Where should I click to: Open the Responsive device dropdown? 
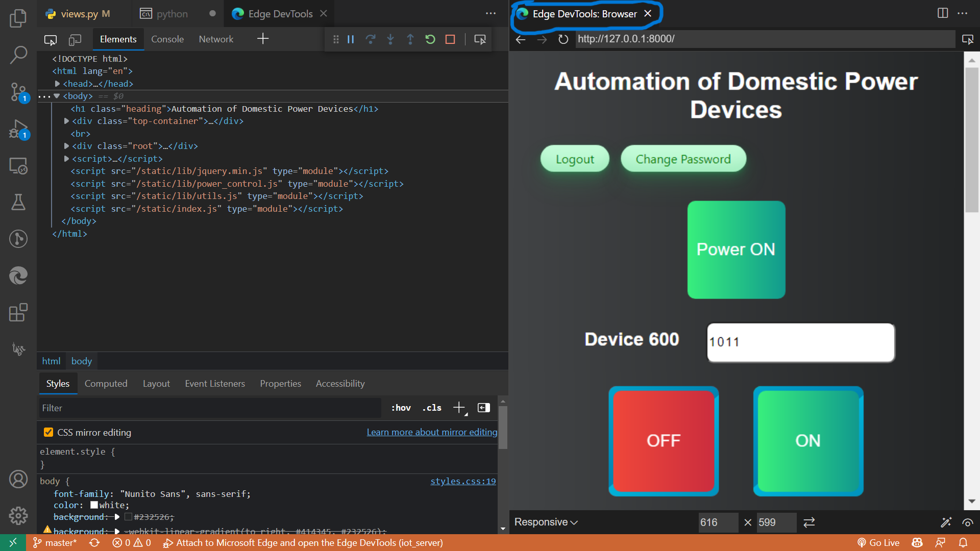[x=546, y=522]
